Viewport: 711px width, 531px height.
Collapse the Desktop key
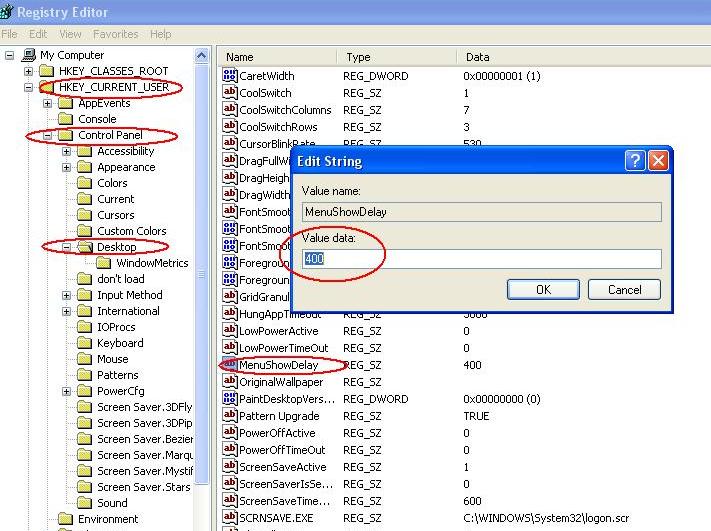tap(66, 247)
